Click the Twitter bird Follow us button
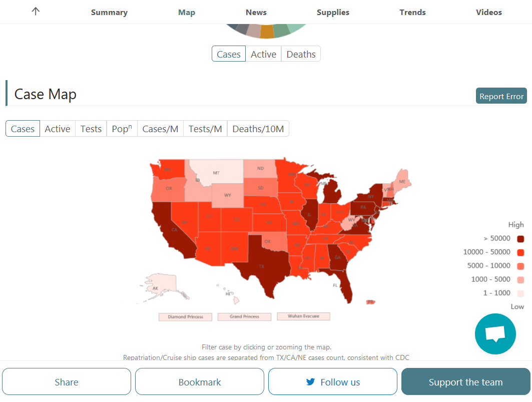 [332, 381]
